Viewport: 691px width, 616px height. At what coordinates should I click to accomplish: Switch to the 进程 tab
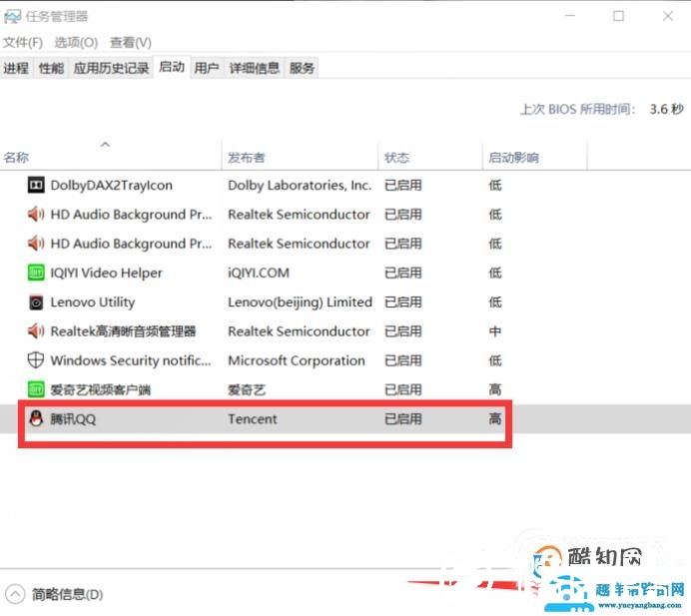click(16, 68)
